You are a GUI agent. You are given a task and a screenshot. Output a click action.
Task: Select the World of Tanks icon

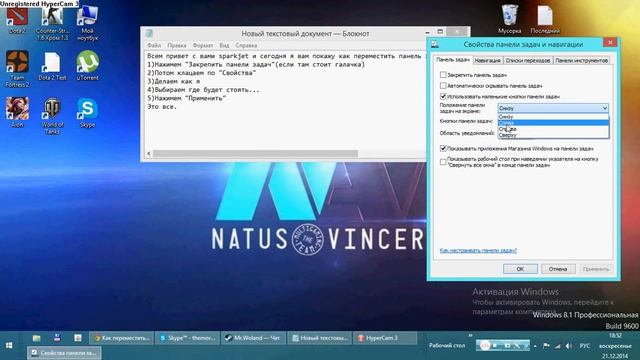tap(52, 116)
